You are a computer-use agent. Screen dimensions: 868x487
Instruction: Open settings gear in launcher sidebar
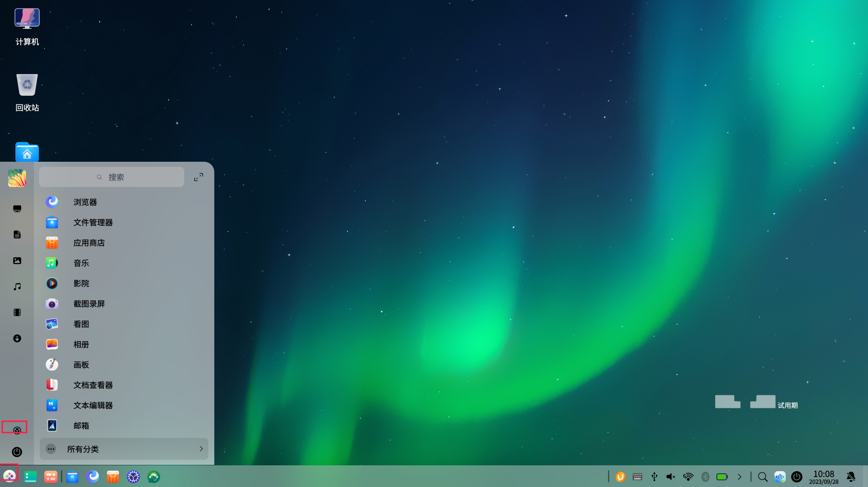coord(17,431)
